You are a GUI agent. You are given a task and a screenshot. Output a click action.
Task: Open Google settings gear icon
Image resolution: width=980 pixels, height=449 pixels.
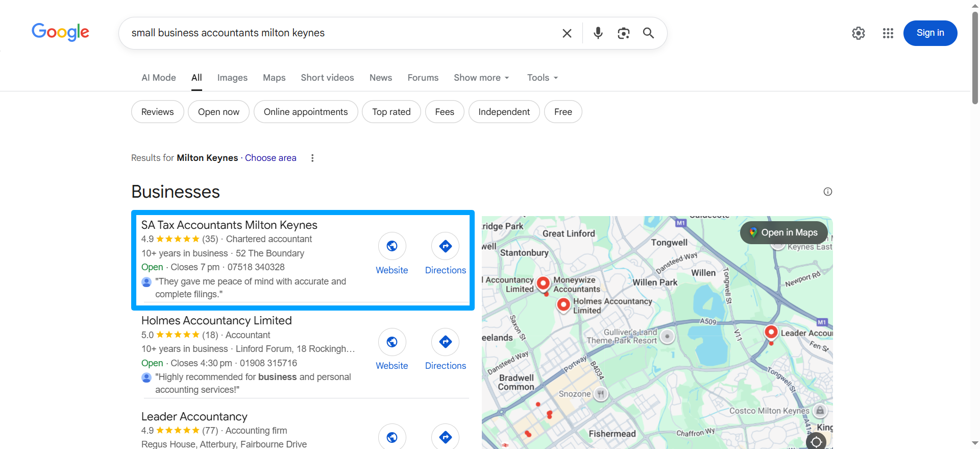coord(858,33)
